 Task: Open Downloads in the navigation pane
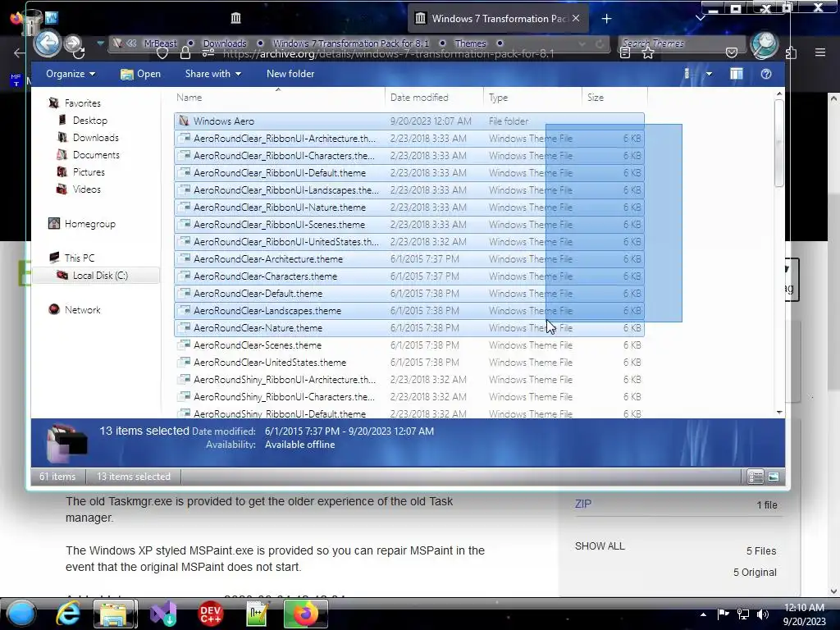point(95,137)
